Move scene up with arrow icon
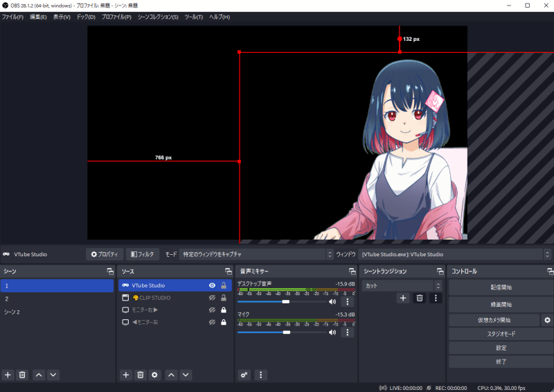This screenshot has width=554, height=392. point(39,375)
